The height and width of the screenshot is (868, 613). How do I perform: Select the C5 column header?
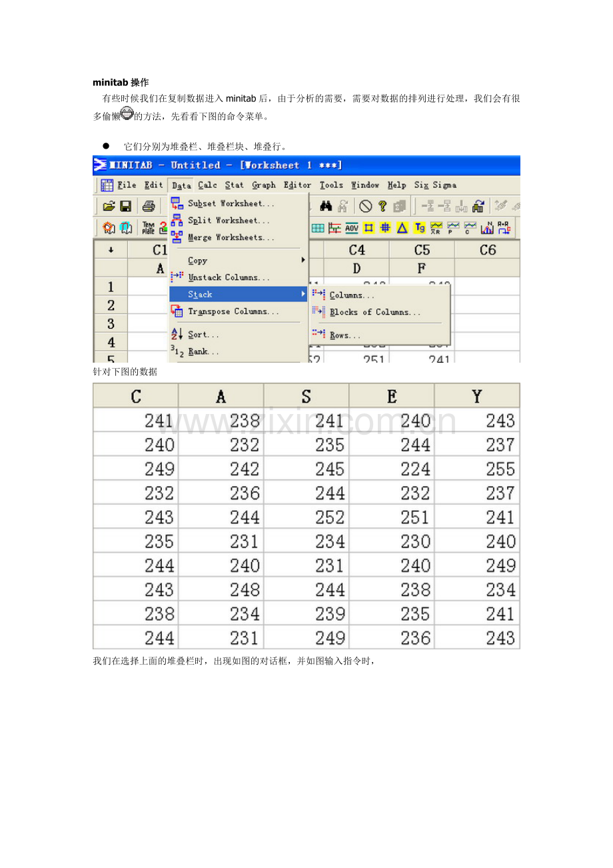tap(422, 250)
